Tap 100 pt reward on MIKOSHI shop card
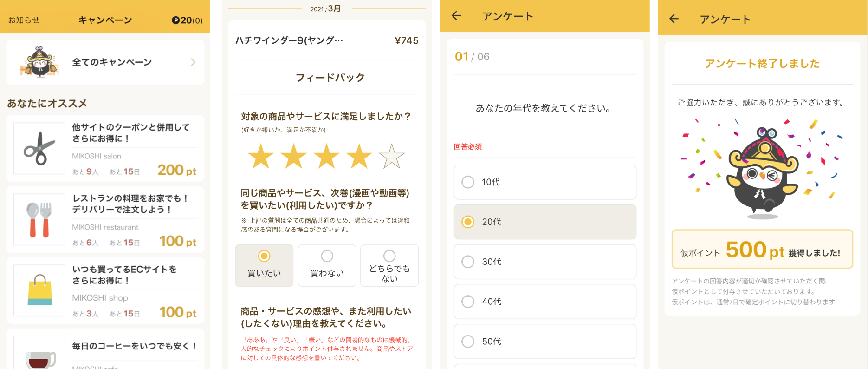 tap(178, 313)
